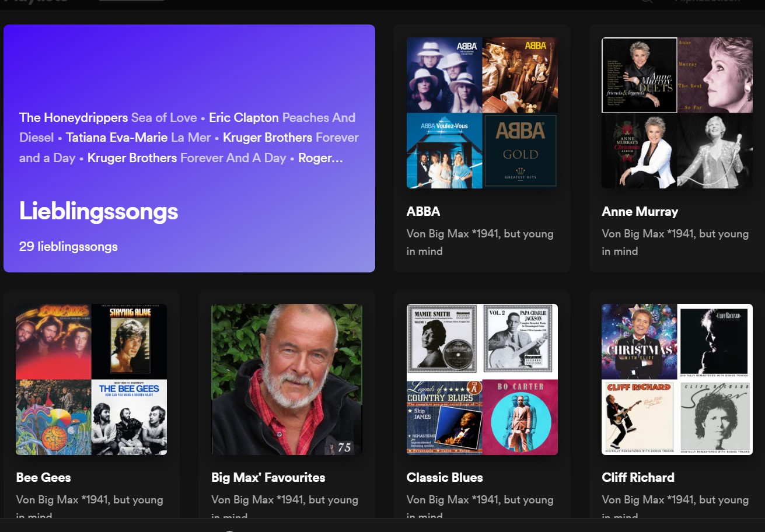Click the Mamie Smith album cover
Screen dimensions: 765x532
click(444, 341)
